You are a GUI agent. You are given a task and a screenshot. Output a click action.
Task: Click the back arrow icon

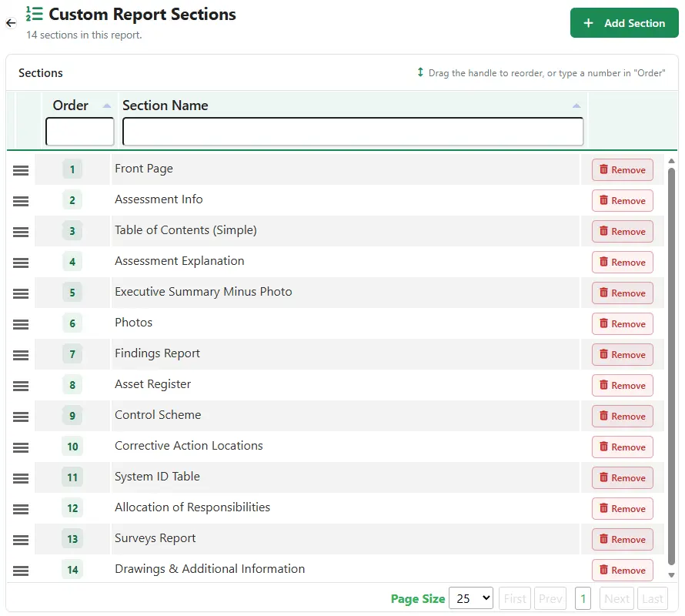11,23
